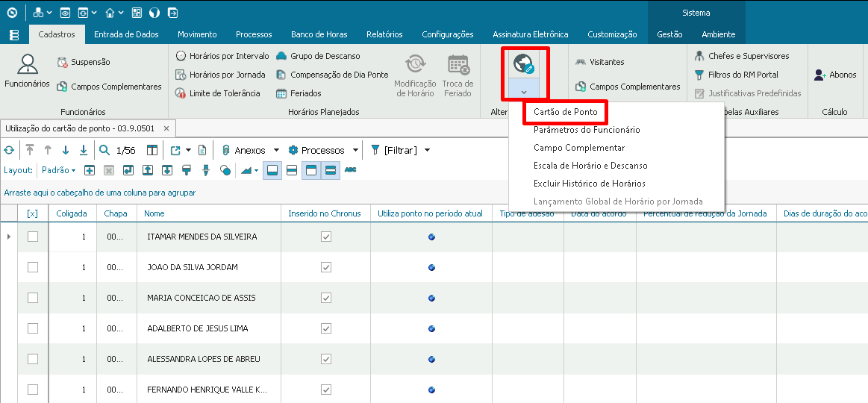Tick checkbox for MARIA CONCEICAO DE ASSIS
The width and height of the screenshot is (868, 403).
point(33,298)
